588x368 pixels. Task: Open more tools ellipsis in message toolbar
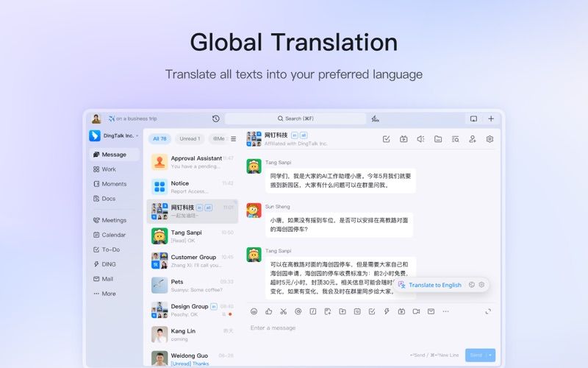445,311
